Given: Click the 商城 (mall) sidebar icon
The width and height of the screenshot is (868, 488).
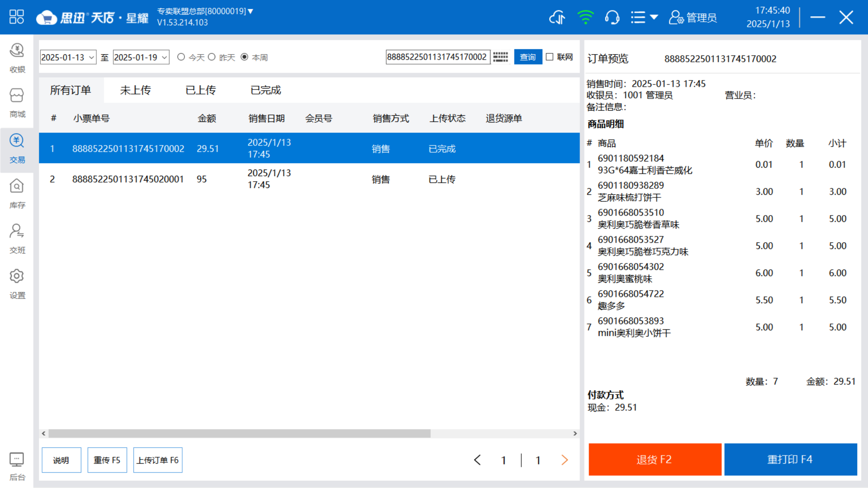Looking at the screenshot, I should [x=16, y=104].
